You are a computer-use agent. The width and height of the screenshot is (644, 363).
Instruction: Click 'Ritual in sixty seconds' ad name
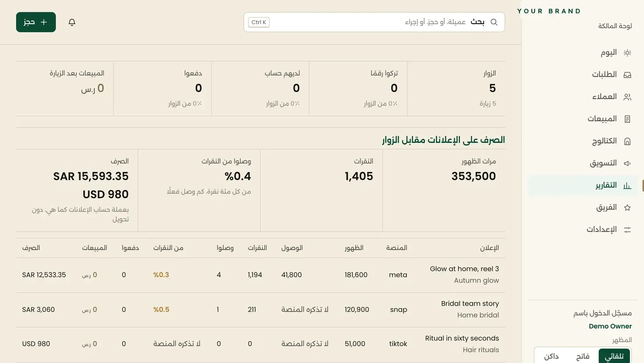click(x=462, y=338)
